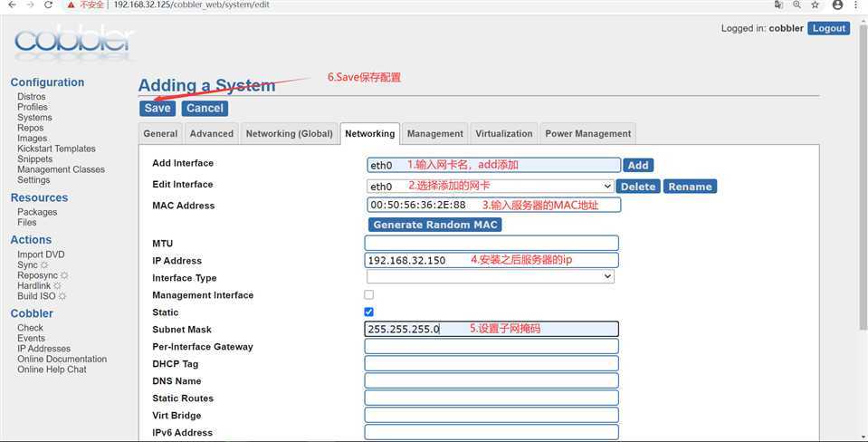This screenshot has width=868, height=442.
Task: Open Repos in the sidebar
Action: 31,128
